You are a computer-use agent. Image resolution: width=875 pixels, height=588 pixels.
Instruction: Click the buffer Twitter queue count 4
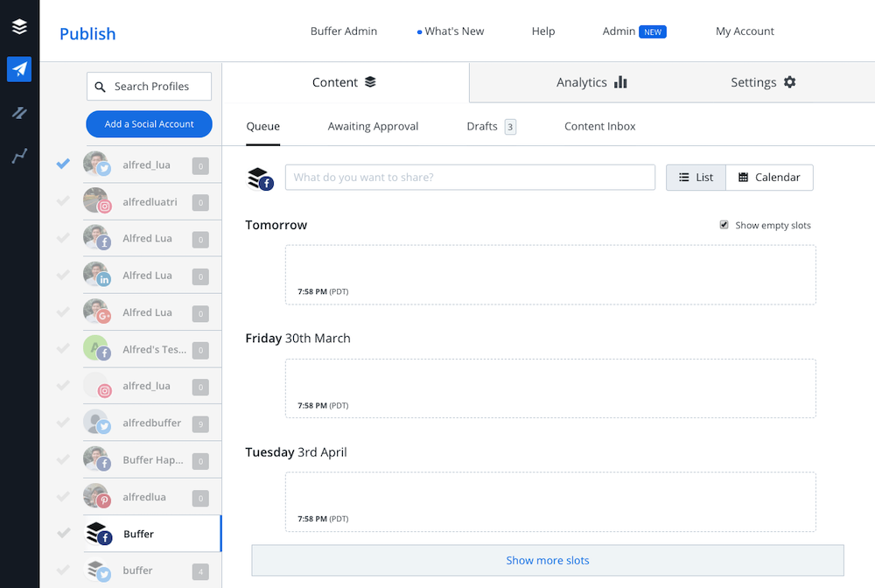click(x=201, y=572)
